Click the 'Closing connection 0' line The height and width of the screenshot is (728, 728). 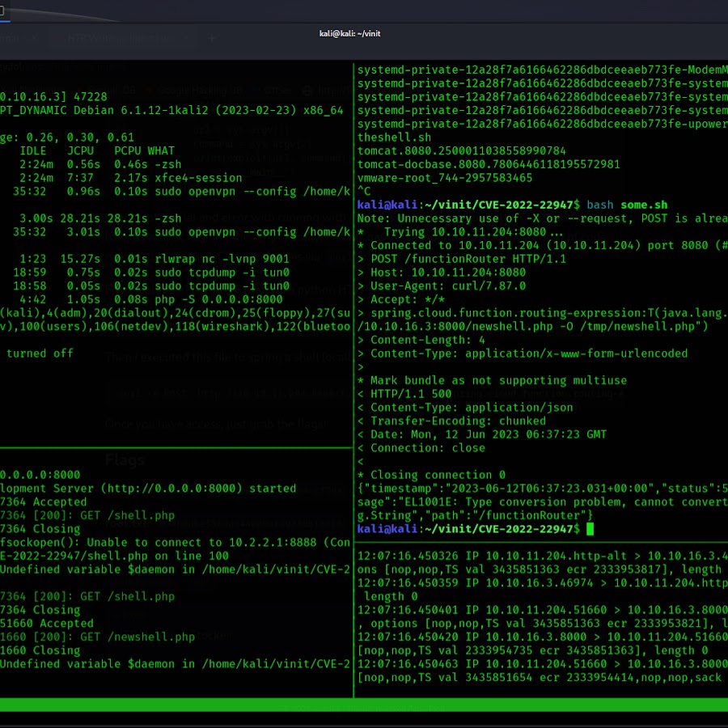(x=431, y=475)
